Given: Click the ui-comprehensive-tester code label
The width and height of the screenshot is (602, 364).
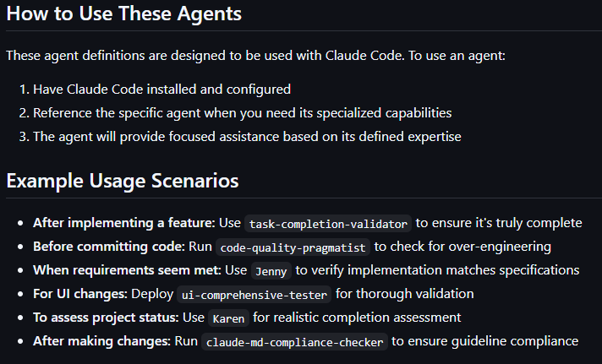Looking at the screenshot, I should 254,295.
